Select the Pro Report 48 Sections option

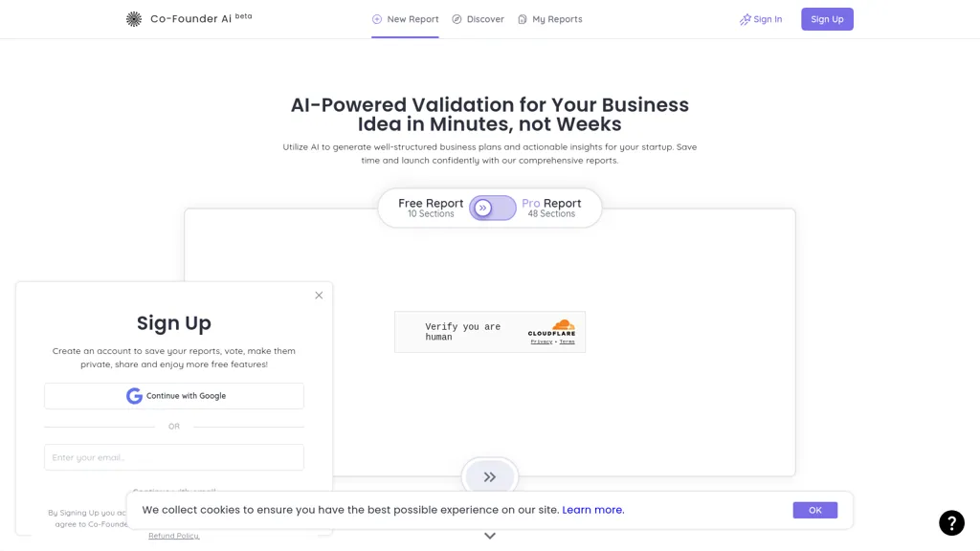click(x=551, y=208)
